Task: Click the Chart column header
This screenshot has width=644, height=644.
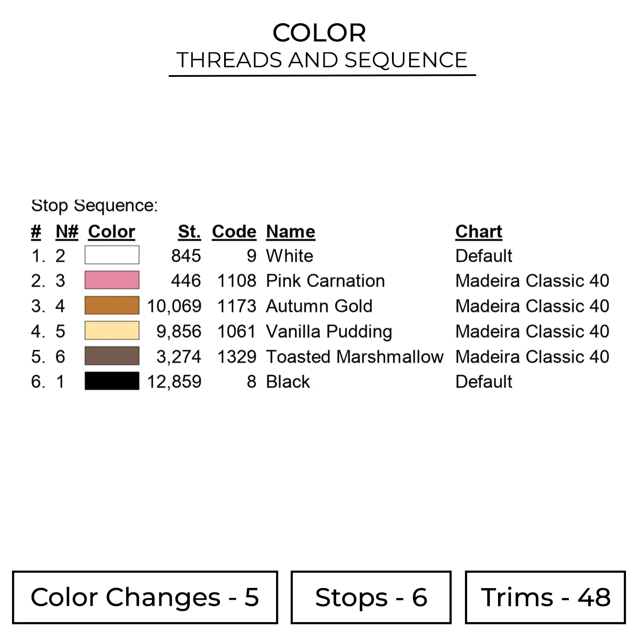Action: [479, 232]
